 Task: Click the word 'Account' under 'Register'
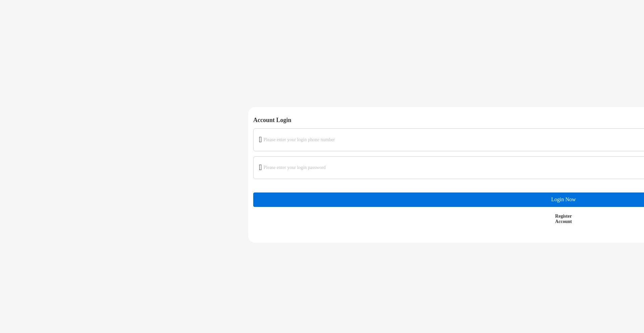click(563, 222)
